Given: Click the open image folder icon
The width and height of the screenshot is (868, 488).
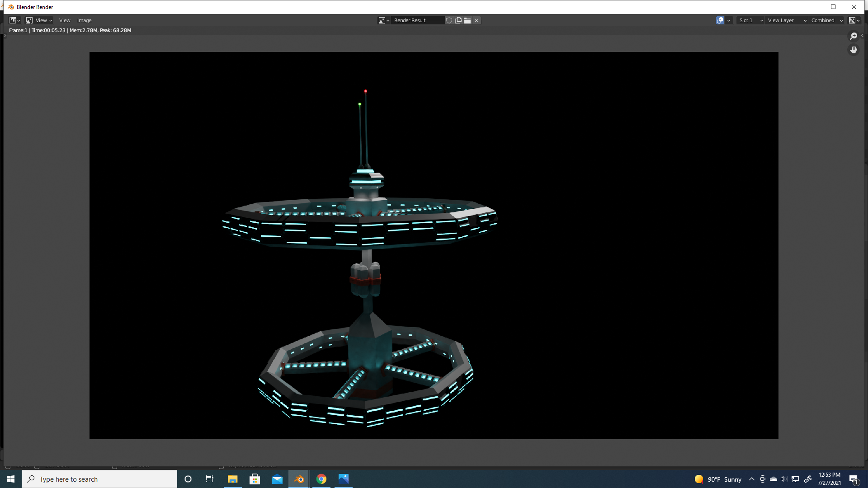Looking at the screenshot, I should pyautogui.click(x=467, y=20).
